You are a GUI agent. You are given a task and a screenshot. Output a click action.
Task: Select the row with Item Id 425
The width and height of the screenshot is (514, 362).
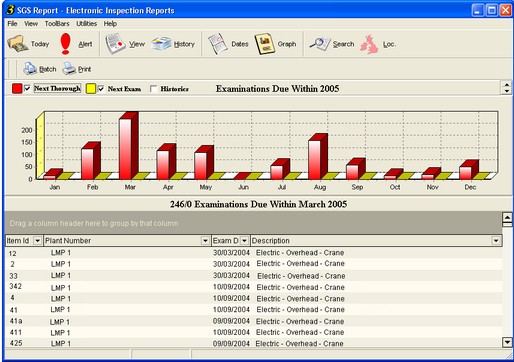(254, 343)
